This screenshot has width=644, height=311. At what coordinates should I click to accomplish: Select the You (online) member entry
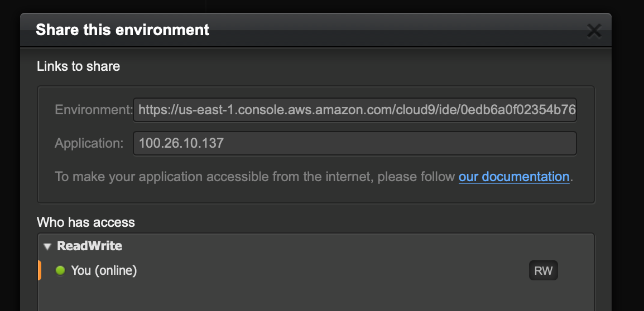pos(104,270)
